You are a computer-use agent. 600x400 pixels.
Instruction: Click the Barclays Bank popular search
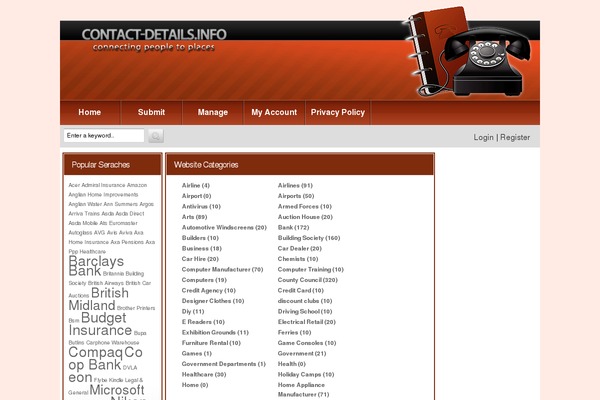96,266
